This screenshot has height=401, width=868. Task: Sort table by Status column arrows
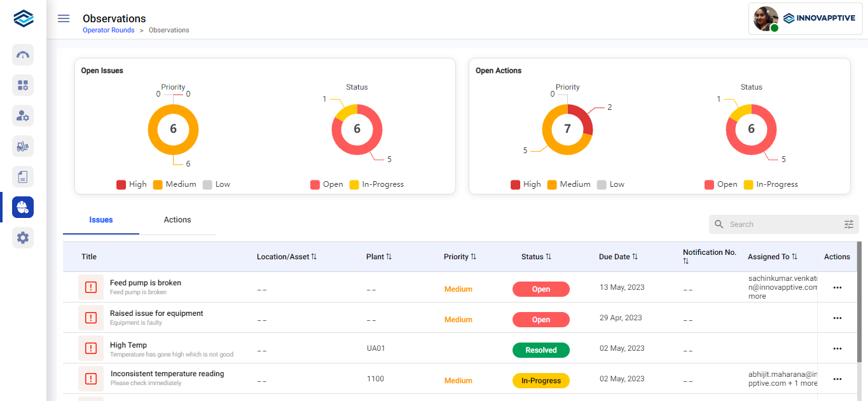coord(549,257)
